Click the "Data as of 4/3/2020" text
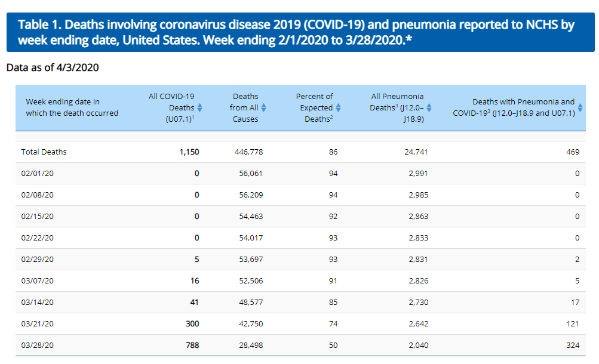Viewport: 599px width, 364px height. pyautogui.click(x=53, y=67)
